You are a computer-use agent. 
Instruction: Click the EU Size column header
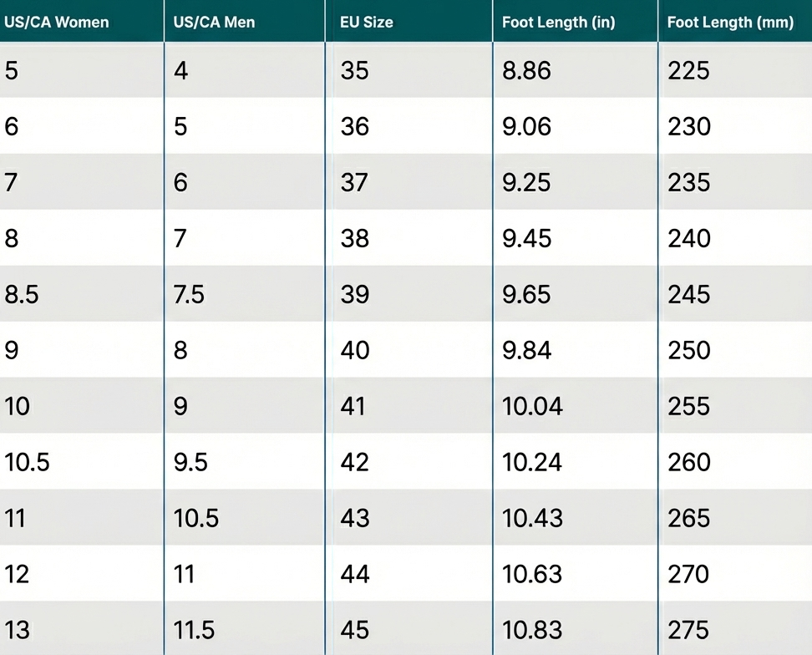tap(366, 23)
